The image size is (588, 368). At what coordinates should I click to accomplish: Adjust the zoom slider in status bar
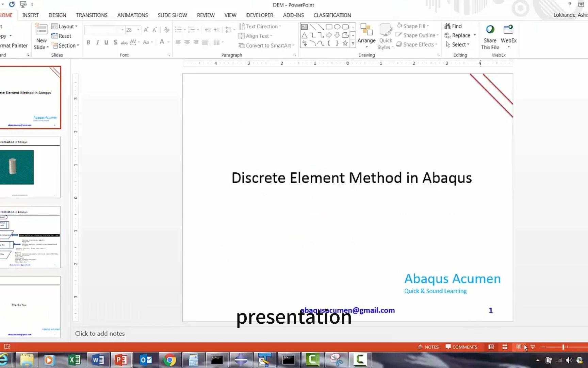(x=563, y=347)
